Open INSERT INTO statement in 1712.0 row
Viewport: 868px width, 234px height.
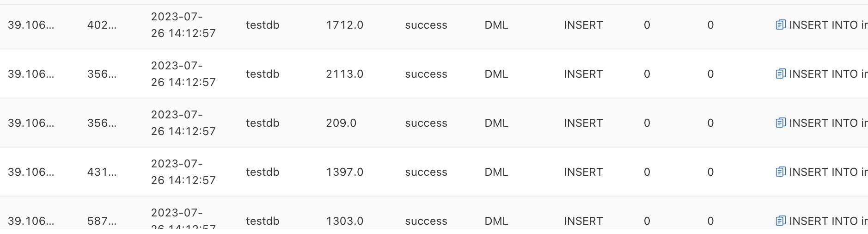pyautogui.click(x=828, y=25)
